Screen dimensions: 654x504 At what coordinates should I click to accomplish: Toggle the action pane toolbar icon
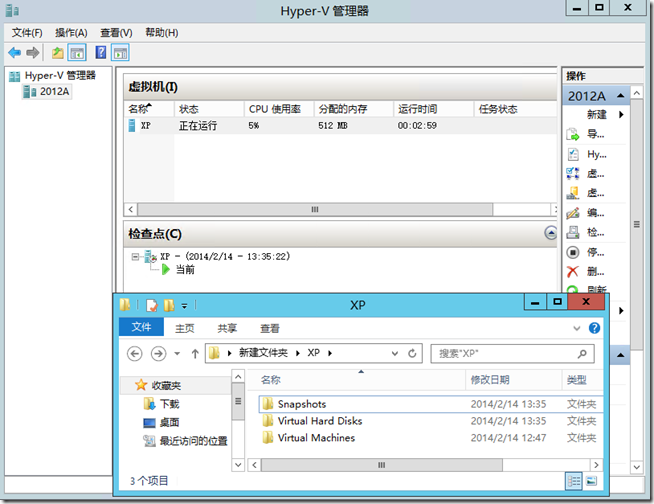point(120,53)
